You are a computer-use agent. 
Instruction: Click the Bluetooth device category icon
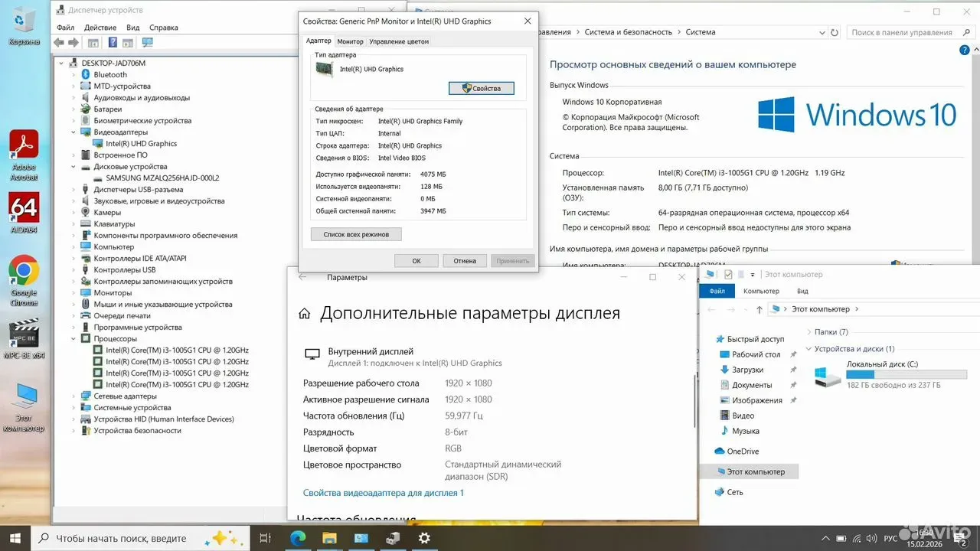click(87, 74)
